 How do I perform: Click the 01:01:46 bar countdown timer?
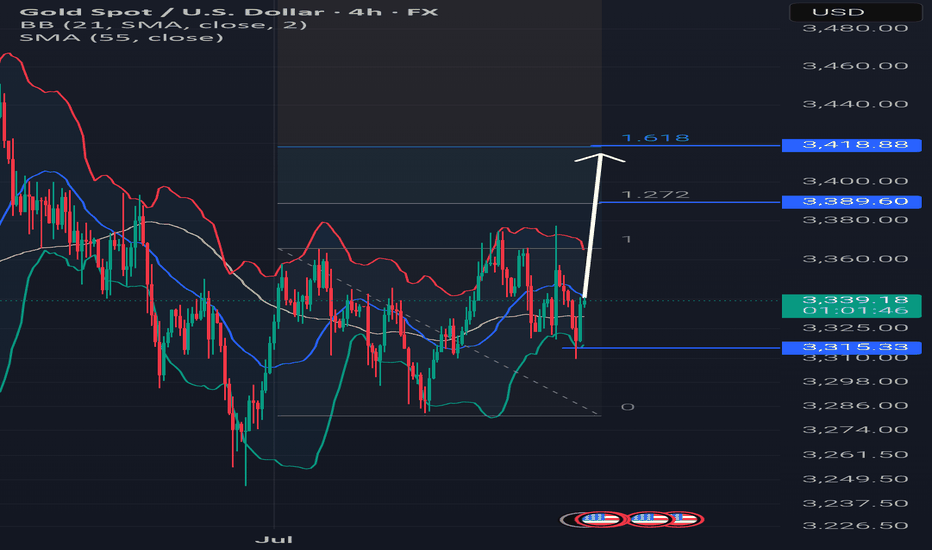tap(855, 311)
